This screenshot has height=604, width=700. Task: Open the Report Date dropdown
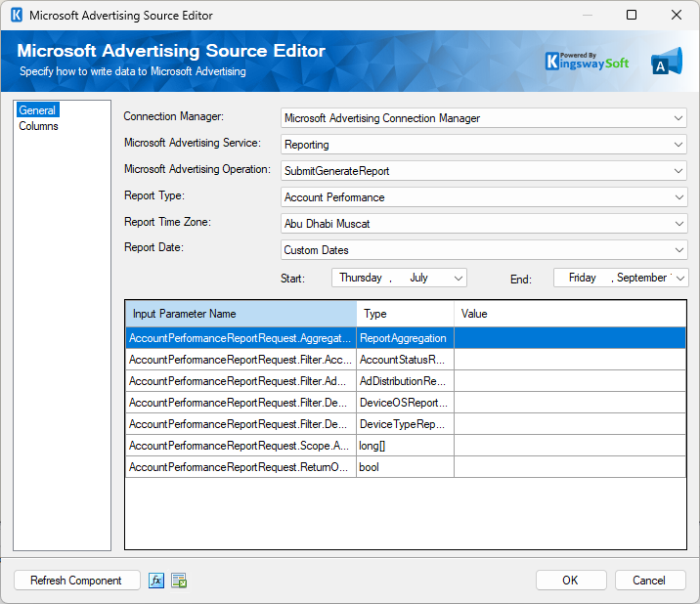[x=678, y=250]
